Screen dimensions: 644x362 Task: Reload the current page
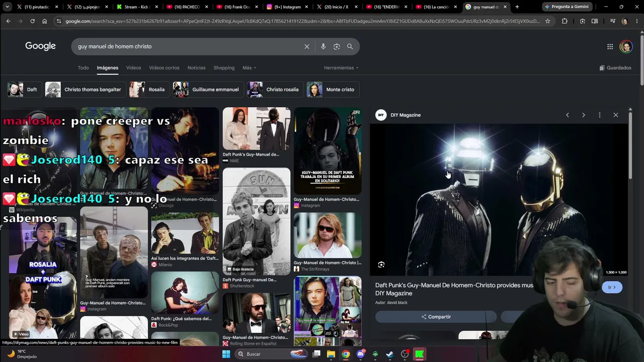pos(32,21)
